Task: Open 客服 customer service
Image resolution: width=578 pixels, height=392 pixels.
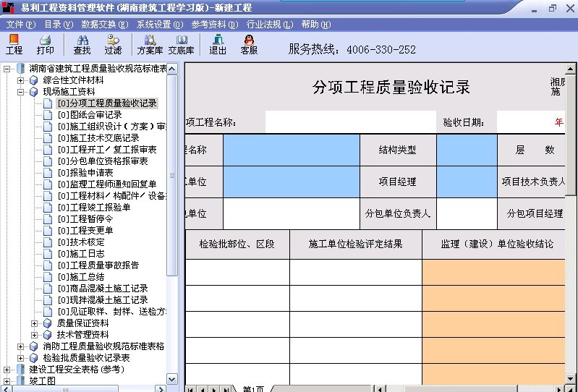Action: tap(249, 44)
